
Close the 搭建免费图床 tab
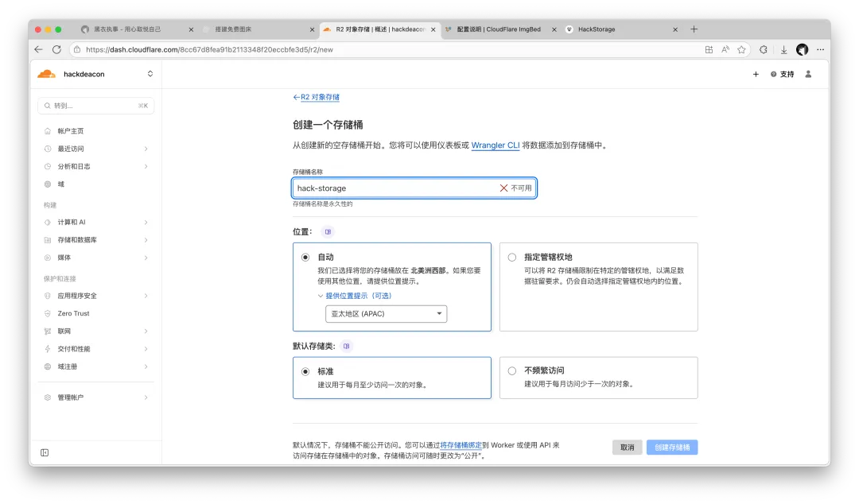pyautogui.click(x=313, y=29)
